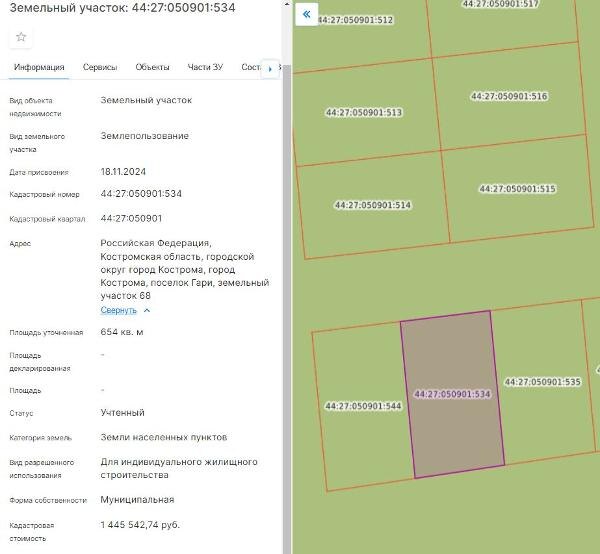Viewport: 600px width, 554px height.
Task: Click ownership value Муниципальная
Action: [137, 500]
